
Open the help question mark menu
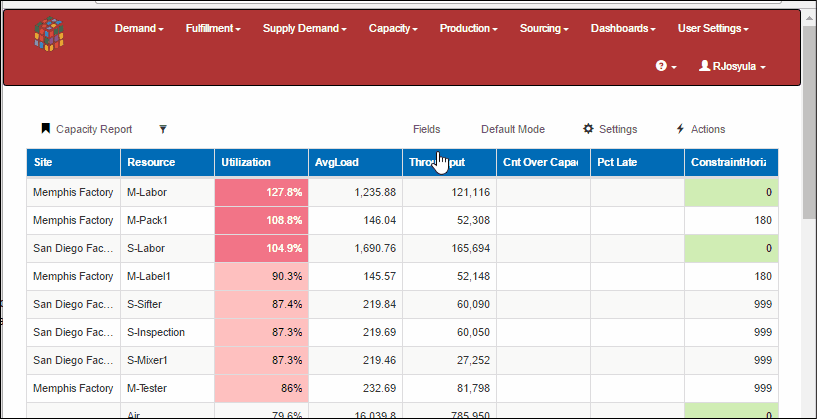click(661, 66)
